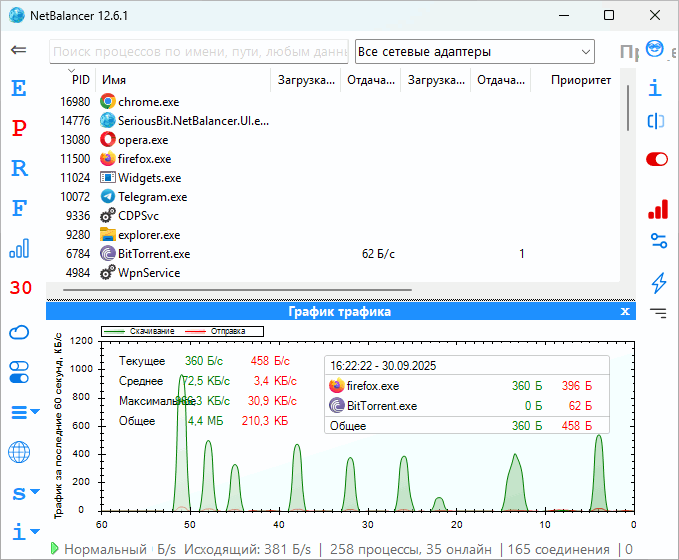Click the lightning bolt icon
The image size is (679, 560).
coord(659,283)
